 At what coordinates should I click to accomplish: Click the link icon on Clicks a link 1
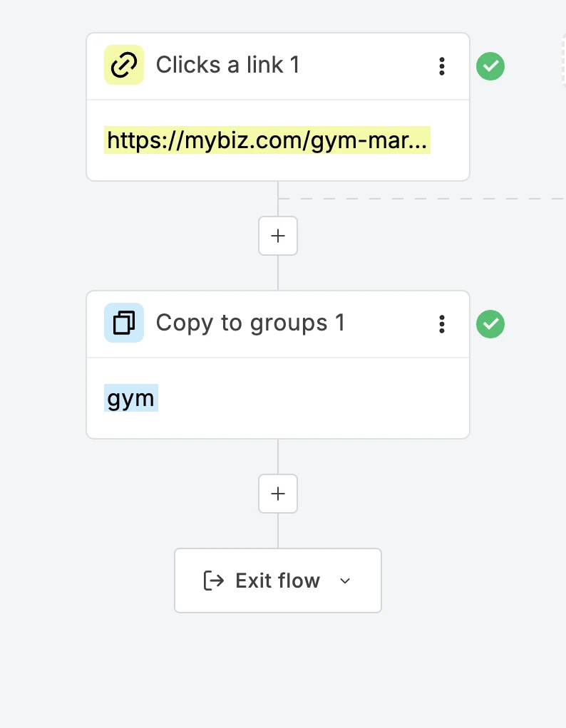pos(123,65)
